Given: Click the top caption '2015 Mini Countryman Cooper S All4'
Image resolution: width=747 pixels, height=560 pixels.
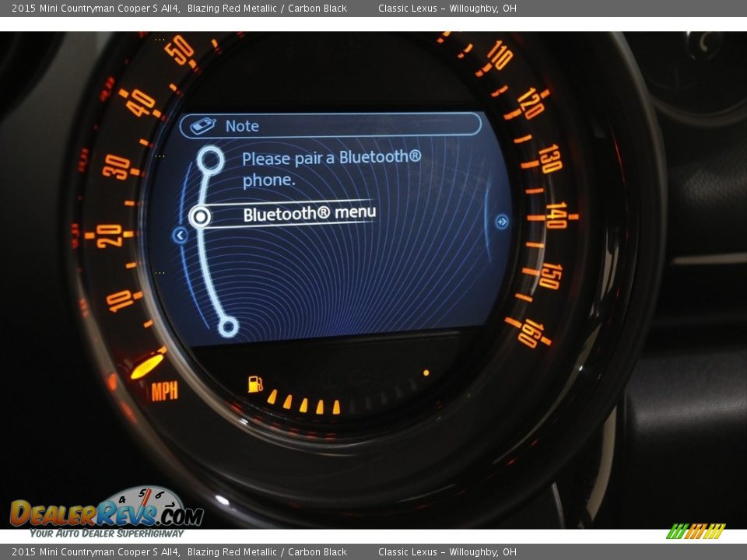Looking at the screenshot, I should coord(95,8).
